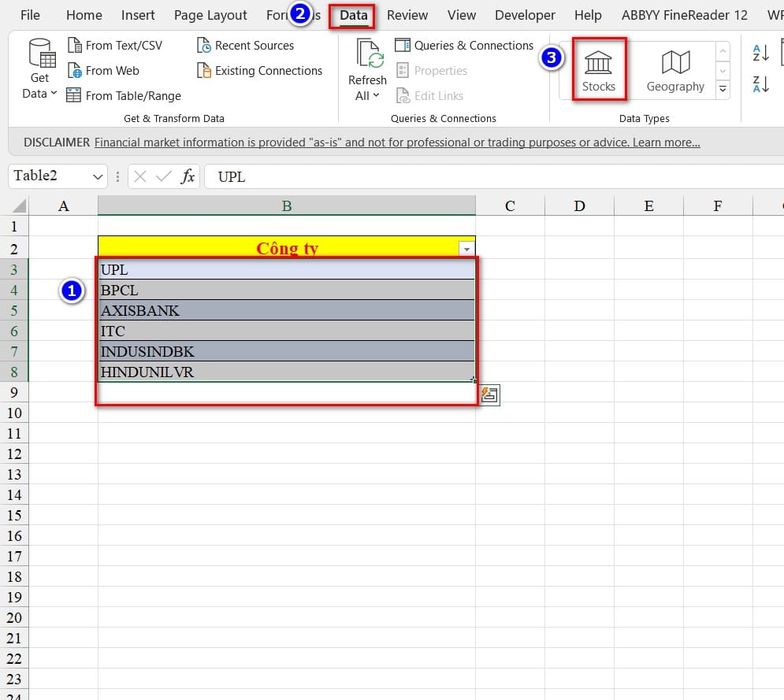Click From Web import option
This screenshot has width=784, height=700.
pyautogui.click(x=103, y=70)
